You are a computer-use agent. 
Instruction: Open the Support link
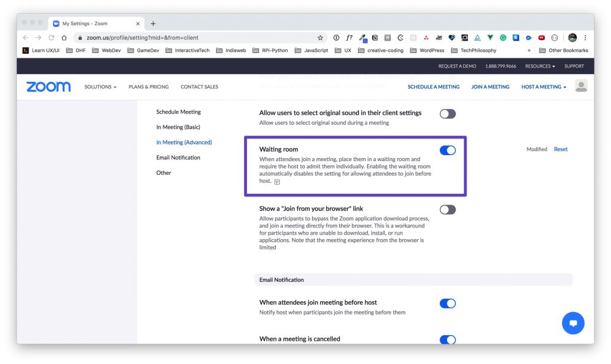click(x=574, y=66)
